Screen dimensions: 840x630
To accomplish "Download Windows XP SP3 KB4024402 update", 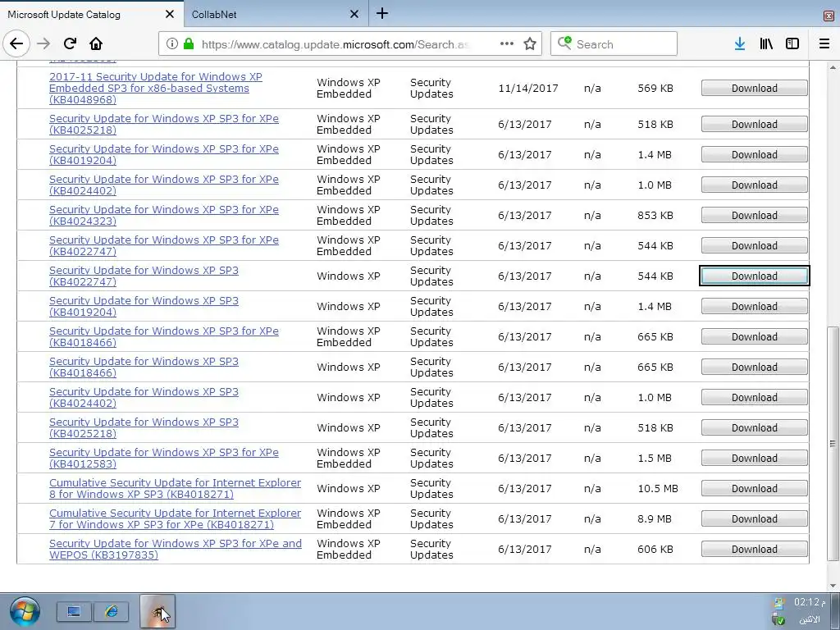I will tap(755, 398).
